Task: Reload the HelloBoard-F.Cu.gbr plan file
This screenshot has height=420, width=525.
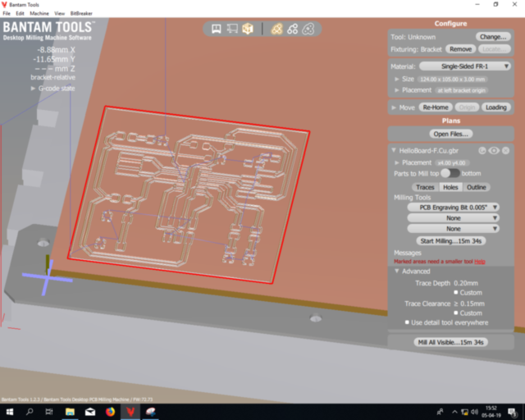Action: click(482, 151)
